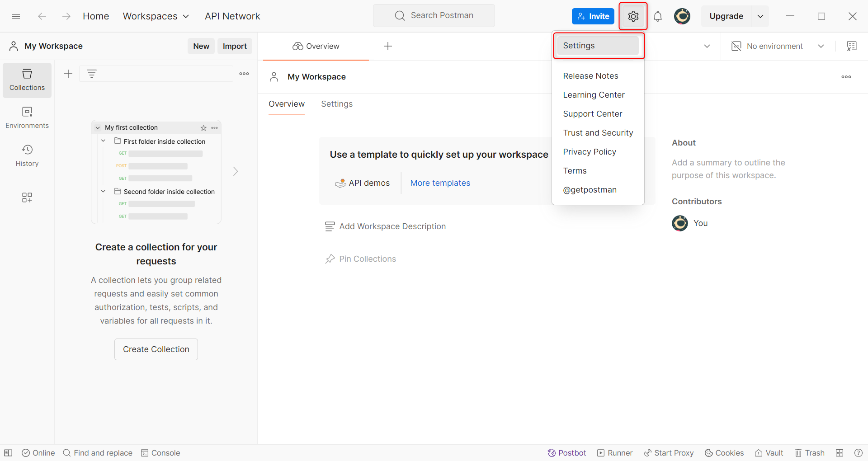Click the Create Collection button
868x461 pixels.
click(156, 349)
